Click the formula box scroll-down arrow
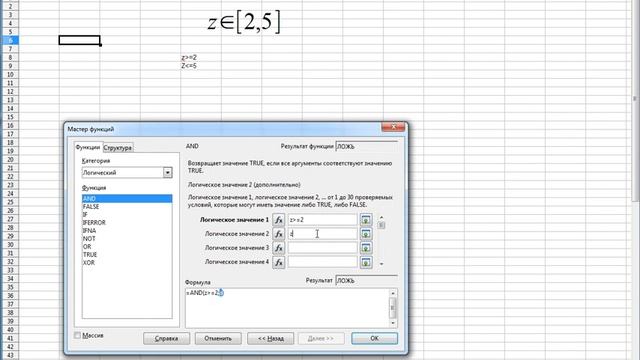Image resolution: width=640 pixels, height=360 pixels. click(393, 323)
